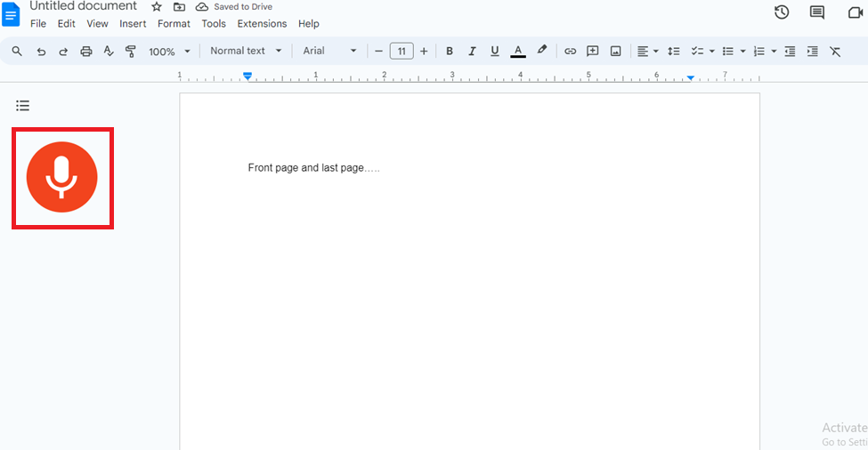Insert a checklist

(x=697, y=52)
